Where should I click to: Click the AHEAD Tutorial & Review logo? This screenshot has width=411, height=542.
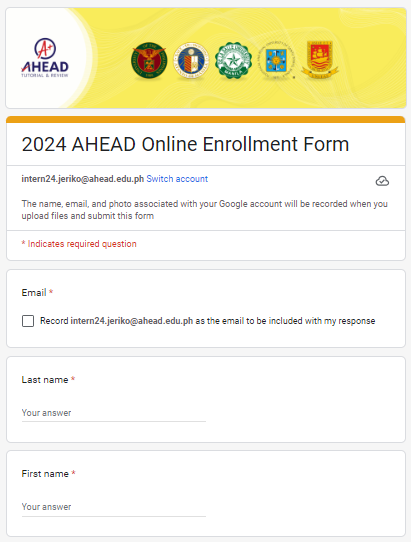pyautogui.click(x=45, y=58)
